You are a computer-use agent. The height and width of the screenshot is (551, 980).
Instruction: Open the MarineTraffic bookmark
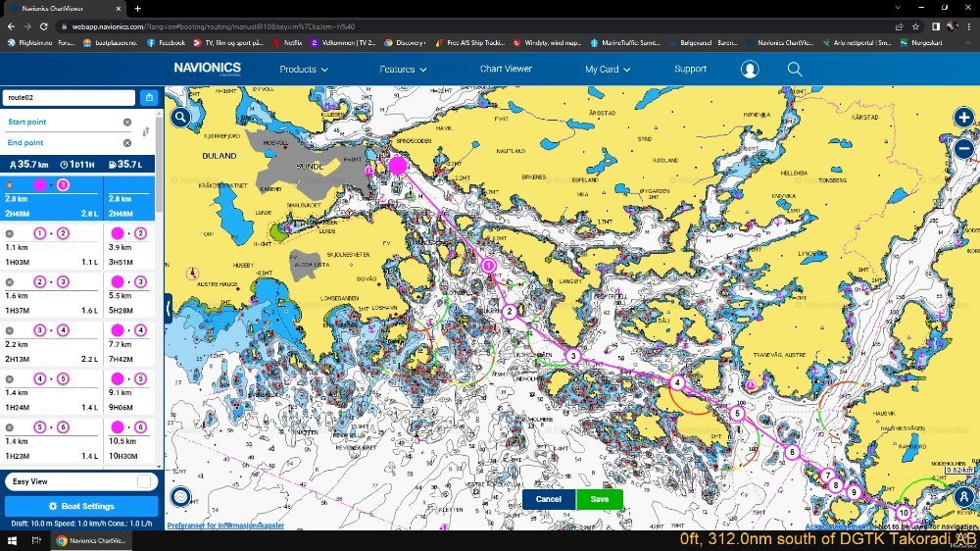pos(625,43)
